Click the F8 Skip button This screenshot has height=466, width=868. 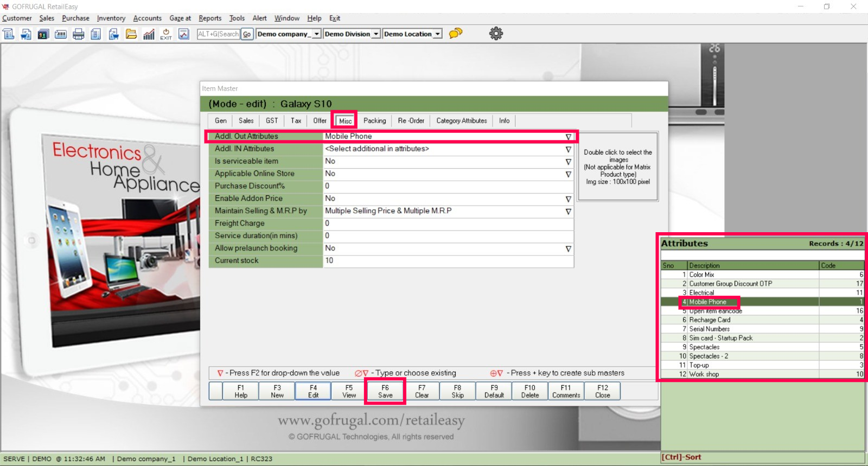458,391
